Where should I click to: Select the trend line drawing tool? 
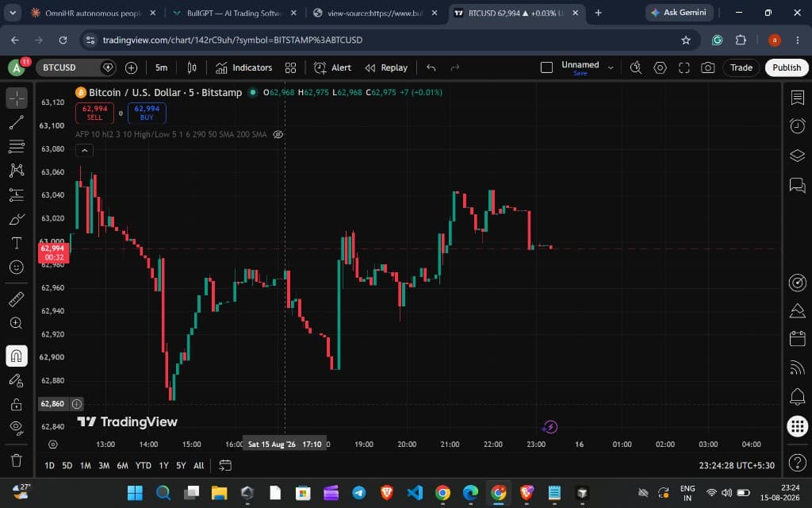[17, 122]
